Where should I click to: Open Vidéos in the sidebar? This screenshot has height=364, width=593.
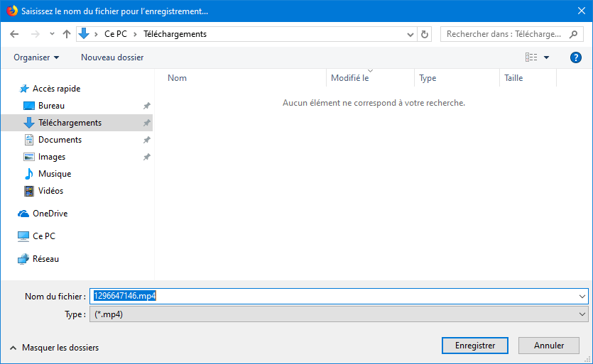(x=50, y=190)
